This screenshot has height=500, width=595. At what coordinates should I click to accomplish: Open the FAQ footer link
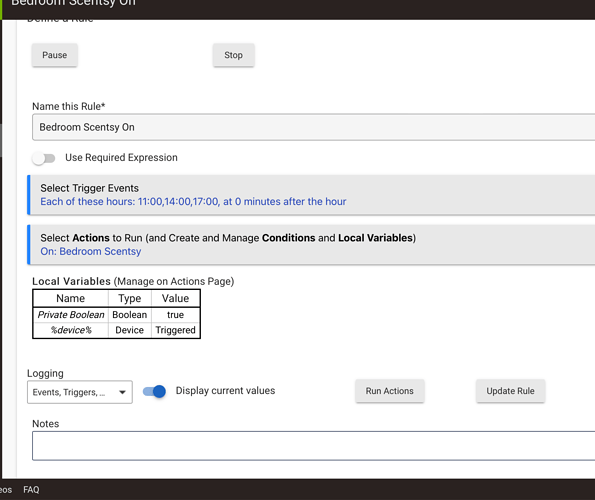pyautogui.click(x=31, y=490)
